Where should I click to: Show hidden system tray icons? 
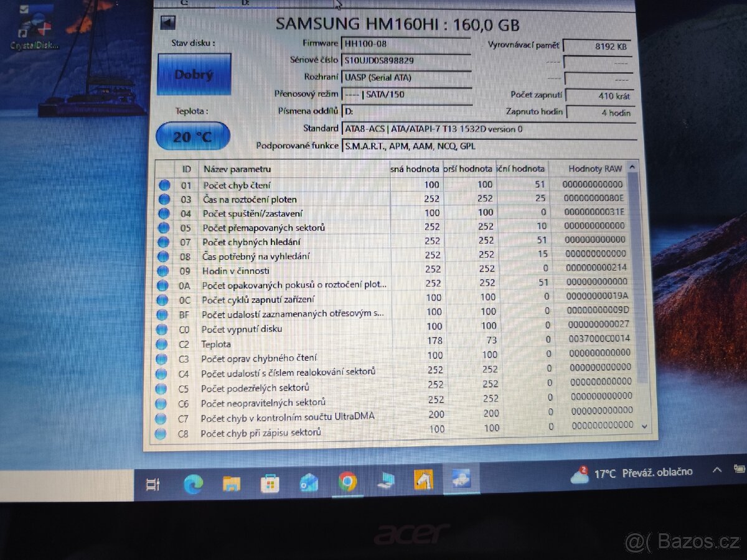[x=716, y=470]
